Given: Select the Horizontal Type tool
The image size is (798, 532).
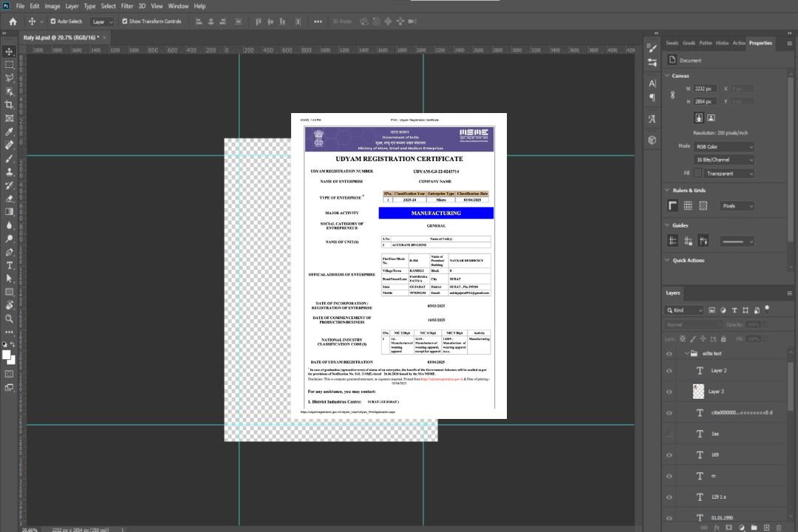Looking at the screenshot, I should 9,265.
